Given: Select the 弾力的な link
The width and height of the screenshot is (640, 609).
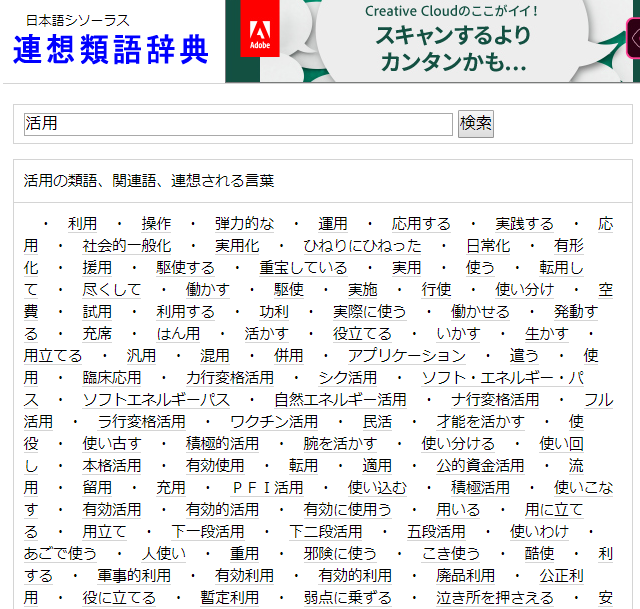Looking at the screenshot, I should [x=244, y=224].
